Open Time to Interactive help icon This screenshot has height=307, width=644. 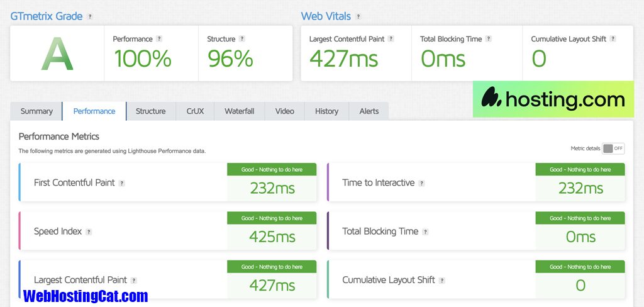(421, 183)
